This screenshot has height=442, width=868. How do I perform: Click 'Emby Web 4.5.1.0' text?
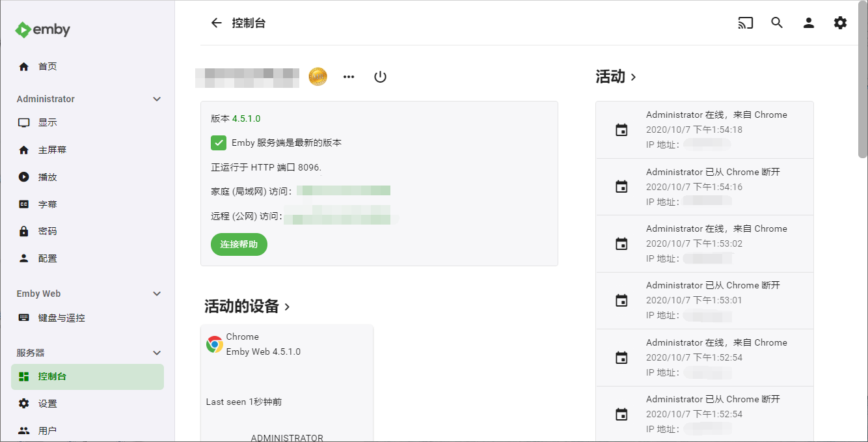264,352
